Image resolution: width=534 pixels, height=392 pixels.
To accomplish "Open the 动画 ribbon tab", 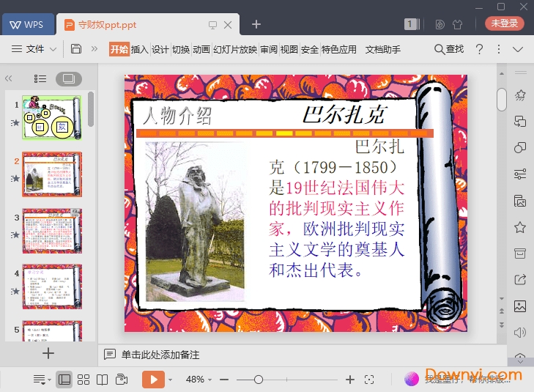I will 201,50.
